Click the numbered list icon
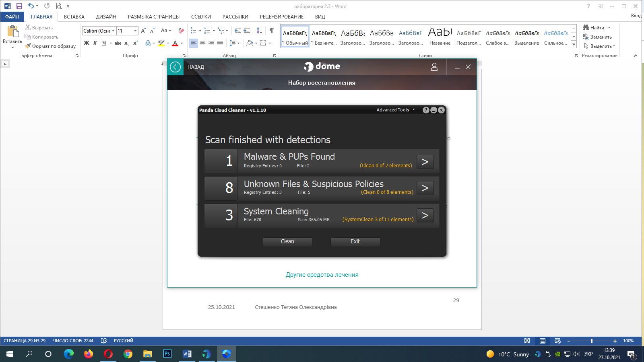This screenshot has height=362, width=644. (207, 31)
